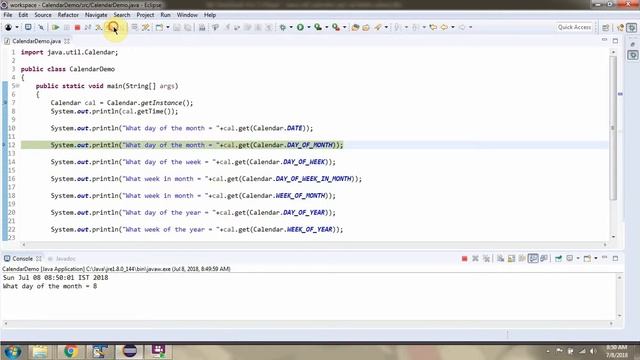The width and height of the screenshot is (640, 360).
Task: Click the Open Perspective icon
Action: [606, 27]
